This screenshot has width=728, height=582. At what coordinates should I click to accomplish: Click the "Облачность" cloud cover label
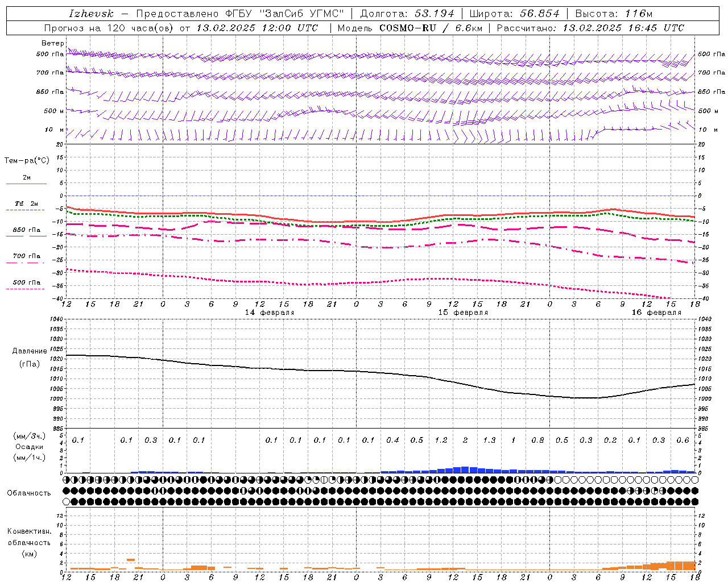29,493
